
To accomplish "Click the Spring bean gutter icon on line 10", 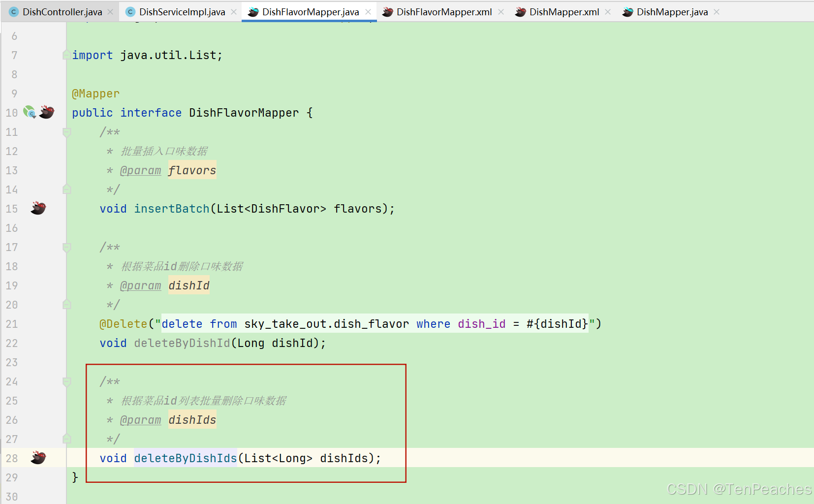I will 30,112.
